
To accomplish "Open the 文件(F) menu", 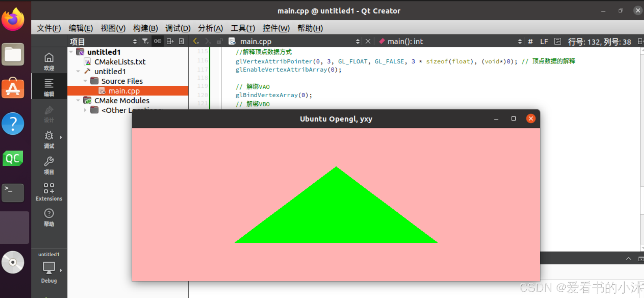I will pos(49,28).
